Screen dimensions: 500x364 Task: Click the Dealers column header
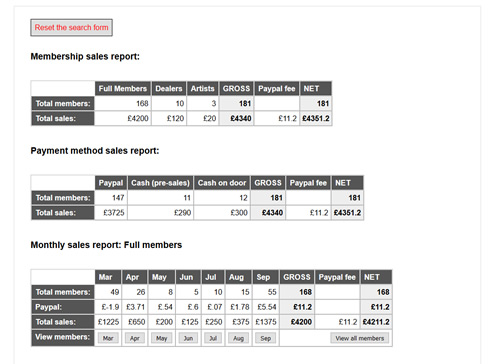[x=169, y=89]
